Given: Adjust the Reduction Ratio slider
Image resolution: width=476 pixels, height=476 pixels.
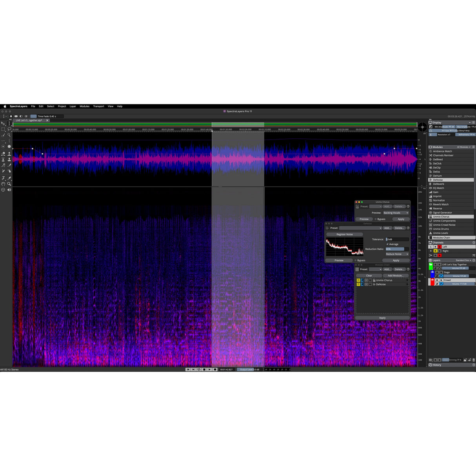Looking at the screenshot, I should [x=396, y=249].
